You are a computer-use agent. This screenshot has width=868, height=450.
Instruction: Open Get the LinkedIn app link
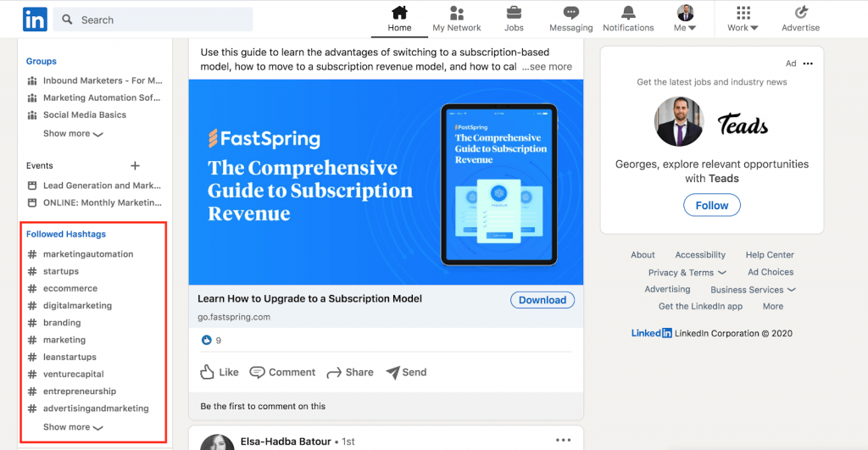tap(700, 306)
